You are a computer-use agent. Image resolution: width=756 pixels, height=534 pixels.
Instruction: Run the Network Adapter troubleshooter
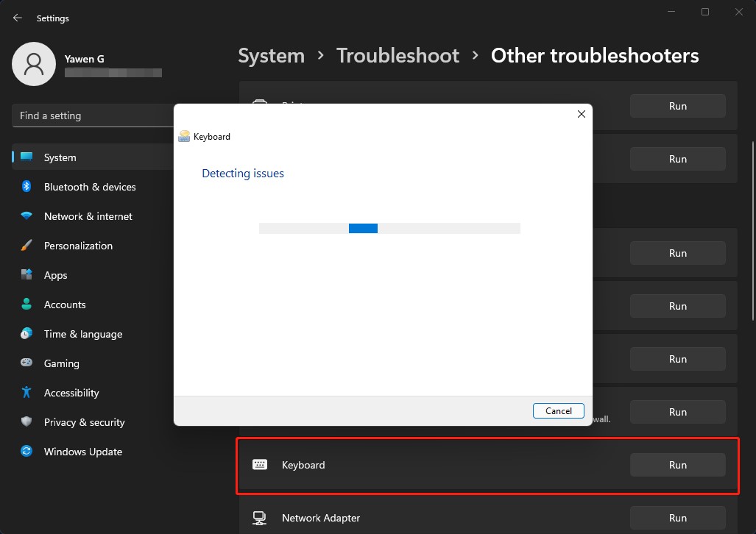[x=676, y=518]
